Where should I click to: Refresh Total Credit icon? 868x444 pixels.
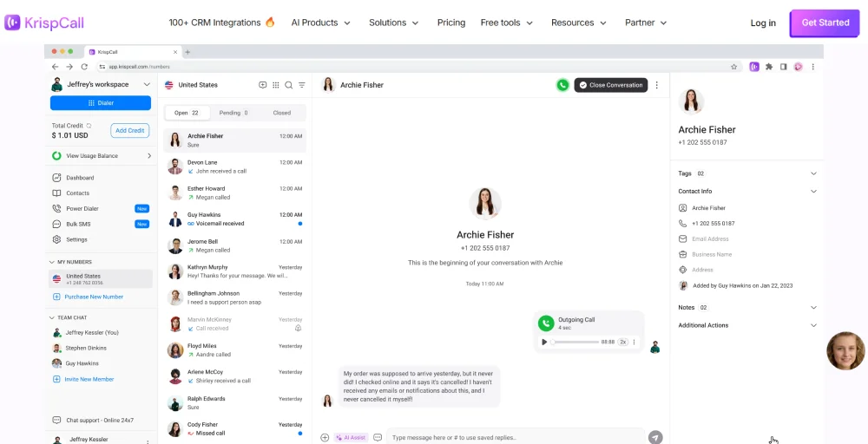(89, 126)
